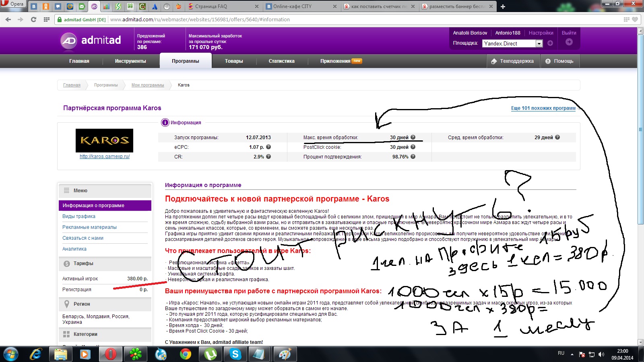The image size is (644, 362).
Task: Open the Товары navigation item
Action: tap(234, 61)
